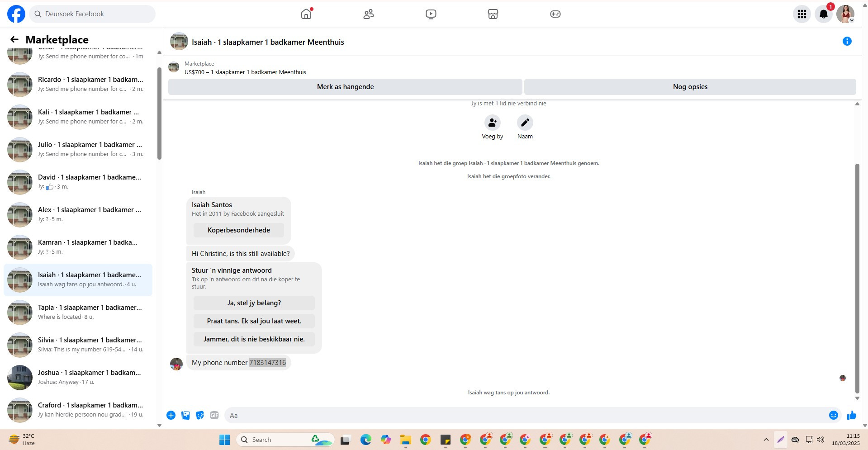868x450 pixels.
Task: Pick a GIF with the GIF icon
Action: click(x=214, y=415)
